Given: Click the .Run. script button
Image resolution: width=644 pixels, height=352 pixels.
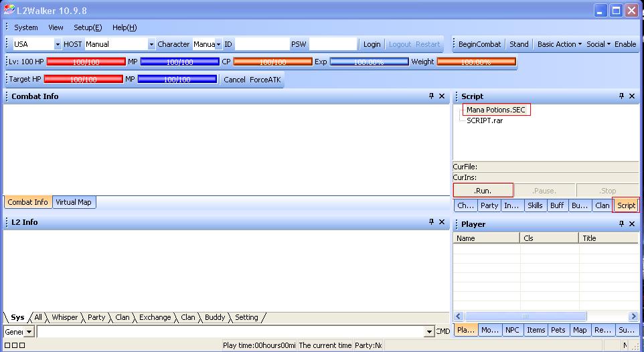Looking at the screenshot, I should tap(483, 191).
